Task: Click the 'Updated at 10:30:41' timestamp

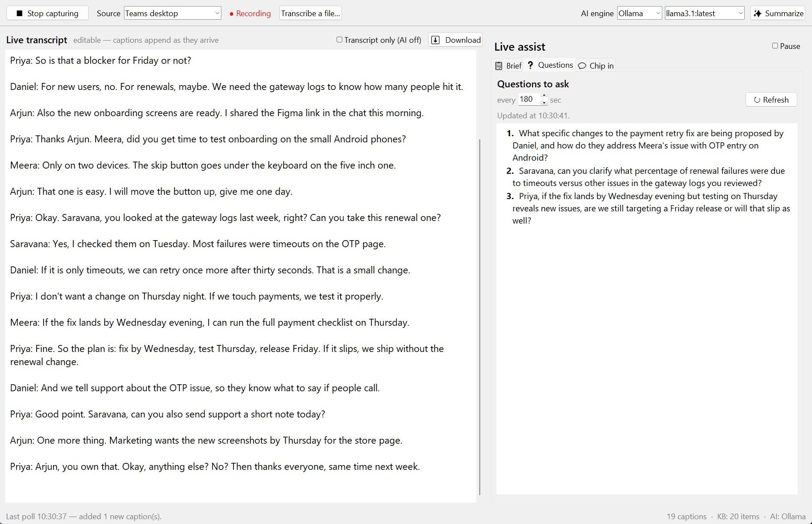Action: (x=533, y=116)
